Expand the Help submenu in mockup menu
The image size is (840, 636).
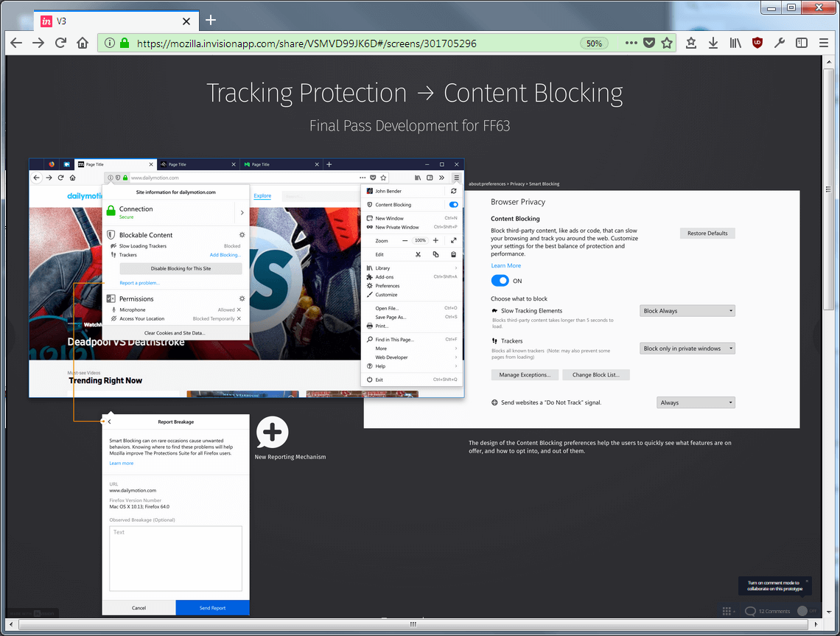pyautogui.click(x=412, y=366)
